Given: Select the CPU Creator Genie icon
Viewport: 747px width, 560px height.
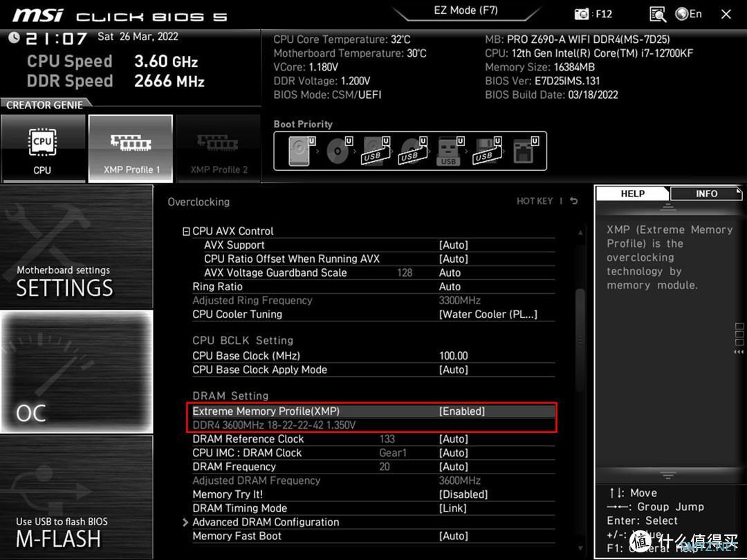Looking at the screenshot, I should pos(43,149).
